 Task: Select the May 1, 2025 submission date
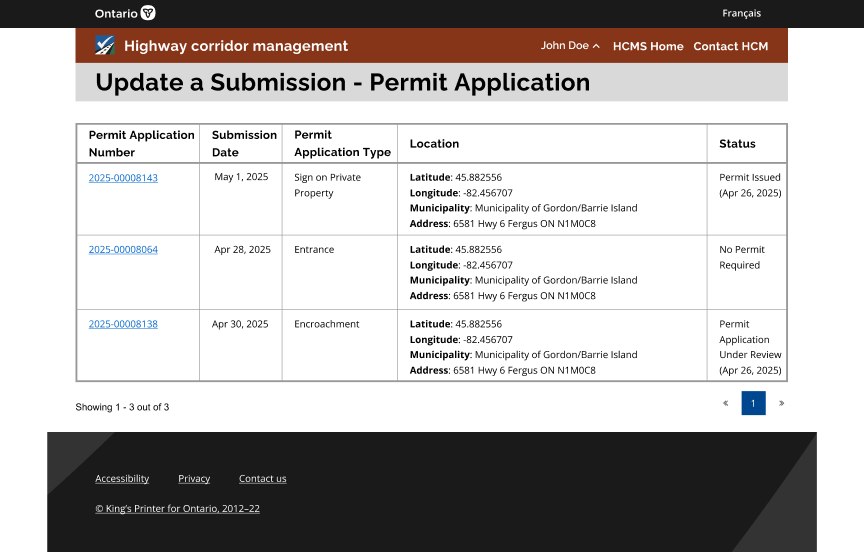click(x=241, y=177)
